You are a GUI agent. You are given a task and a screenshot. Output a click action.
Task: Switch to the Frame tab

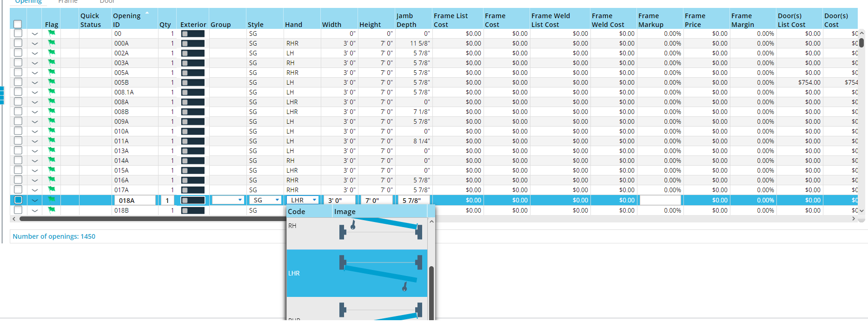coord(68,1)
